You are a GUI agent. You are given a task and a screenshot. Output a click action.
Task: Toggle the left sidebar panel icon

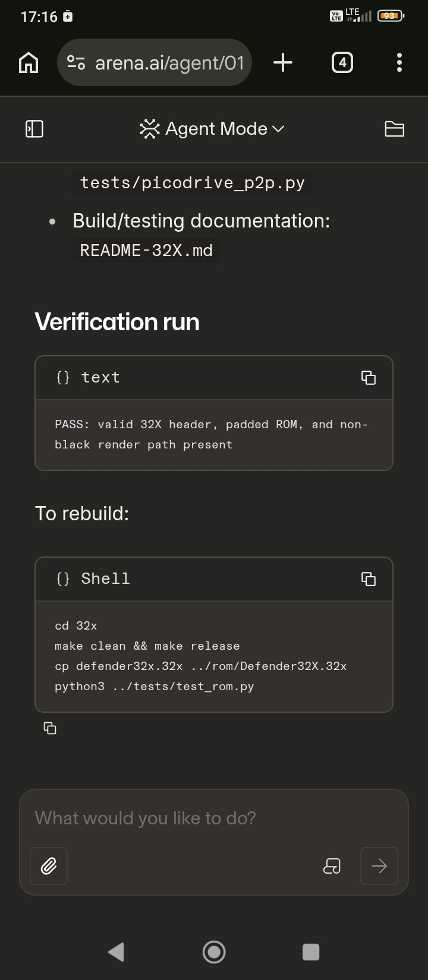(x=34, y=129)
